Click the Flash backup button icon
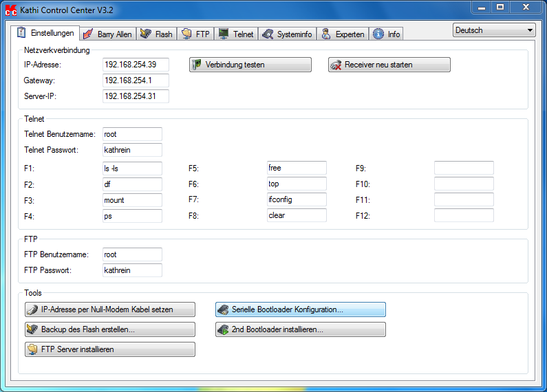547x392 pixels. (x=32, y=329)
